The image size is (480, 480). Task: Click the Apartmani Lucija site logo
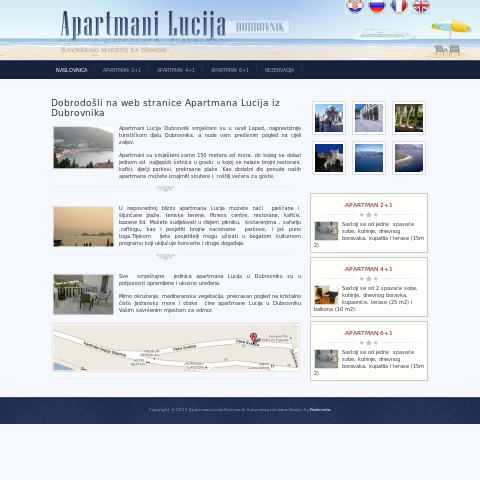coord(143,25)
